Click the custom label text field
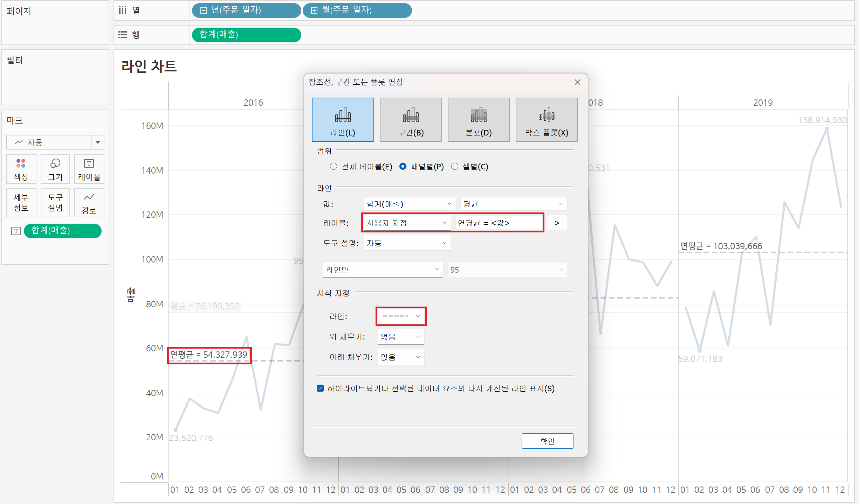This screenshot has width=859, height=504. coord(498,223)
